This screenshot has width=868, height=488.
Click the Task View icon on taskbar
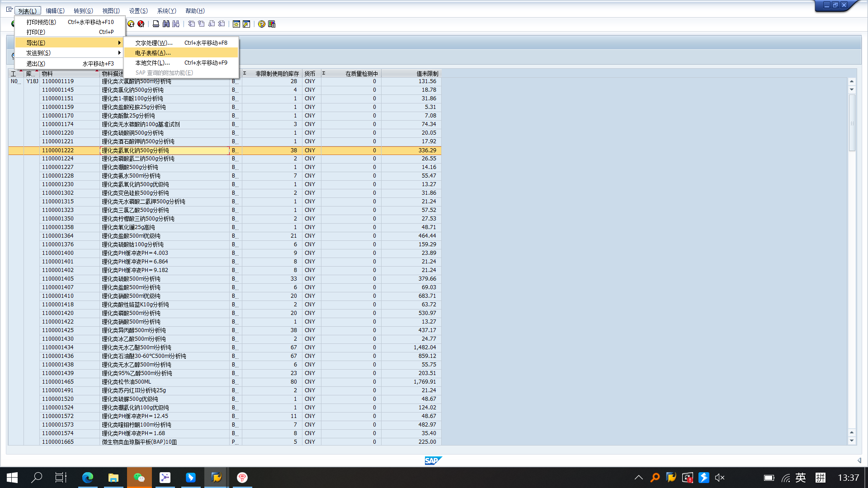(x=61, y=478)
